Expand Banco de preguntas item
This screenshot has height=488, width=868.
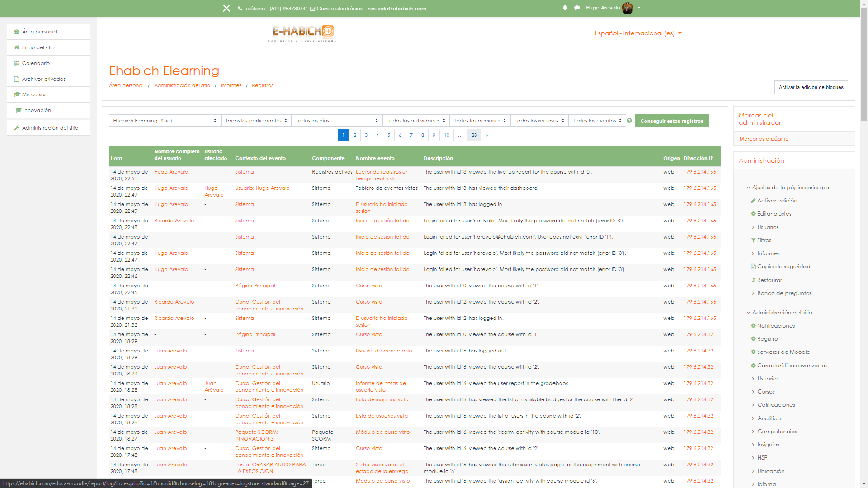click(753, 293)
